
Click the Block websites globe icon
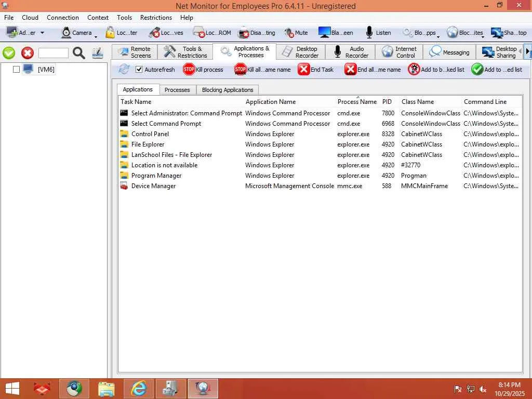tap(453, 33)
